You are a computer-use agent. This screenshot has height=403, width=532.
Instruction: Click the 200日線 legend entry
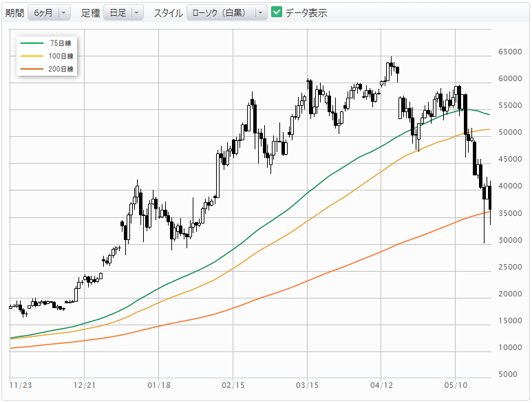(47, 69)
